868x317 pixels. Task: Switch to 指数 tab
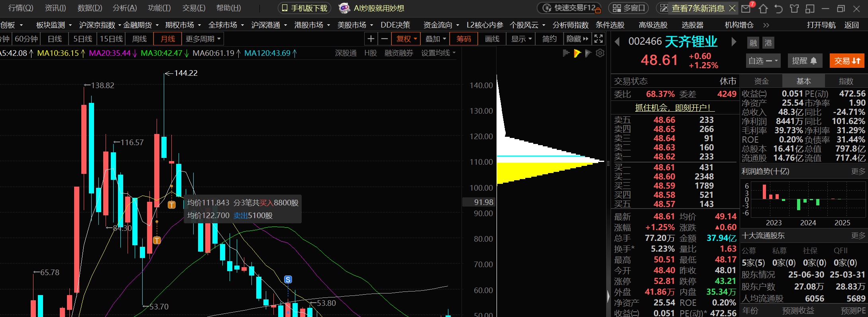click(846, 81)
